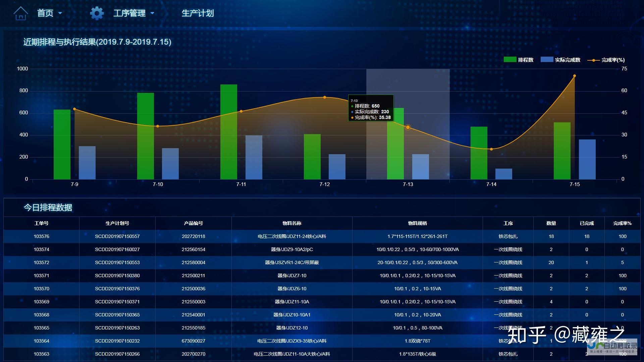The height and width of the screenshot is (362, 644).
Task: Click the 7-12 x-axis label
Action: pyautogui.click(x=325, y=184)
